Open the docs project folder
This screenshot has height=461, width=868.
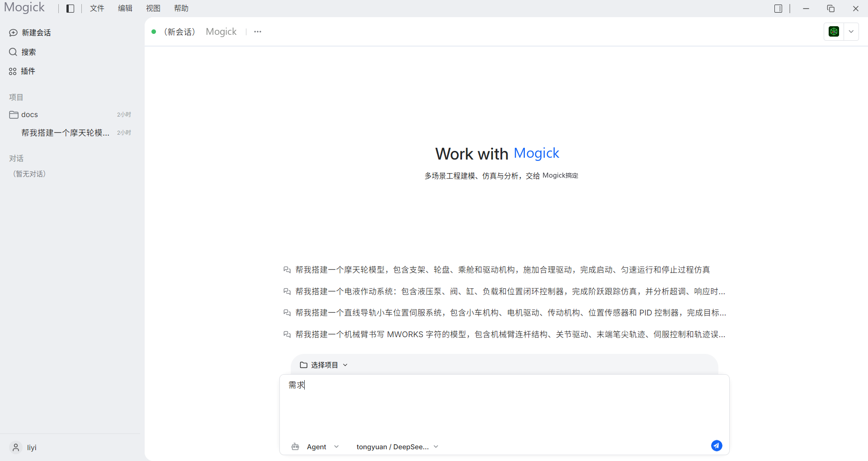point(70,114)
